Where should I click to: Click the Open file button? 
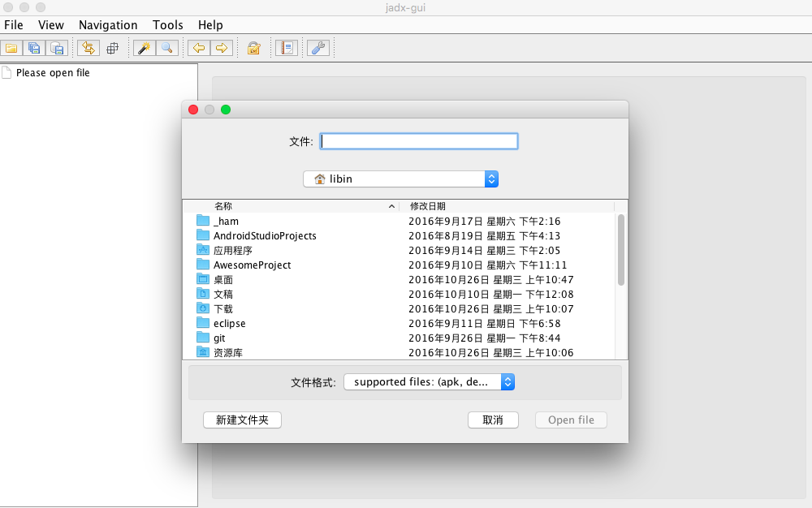point(571,420)
